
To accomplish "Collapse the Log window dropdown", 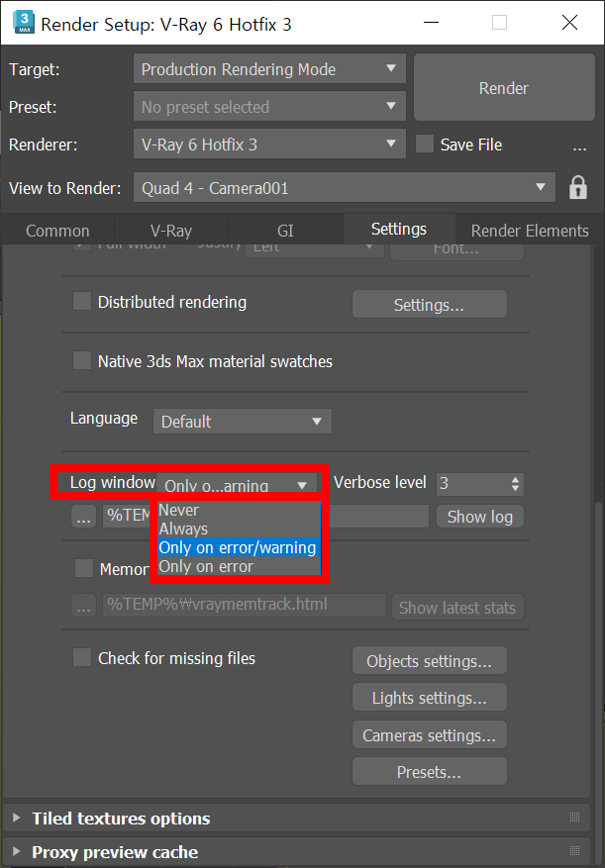I will [239, 484].
